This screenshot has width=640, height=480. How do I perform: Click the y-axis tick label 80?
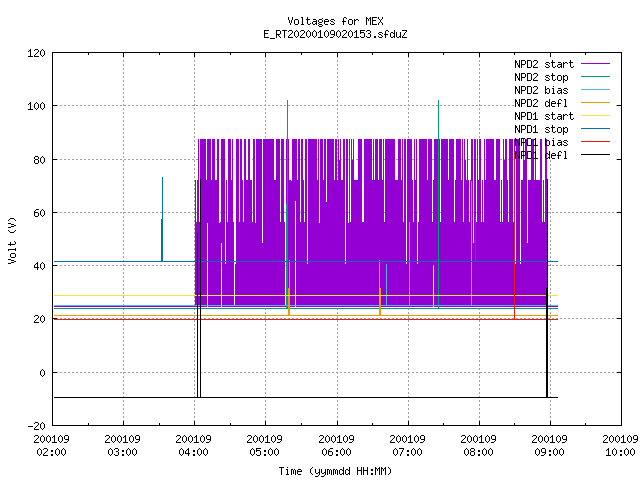click(x=40, y=160)
